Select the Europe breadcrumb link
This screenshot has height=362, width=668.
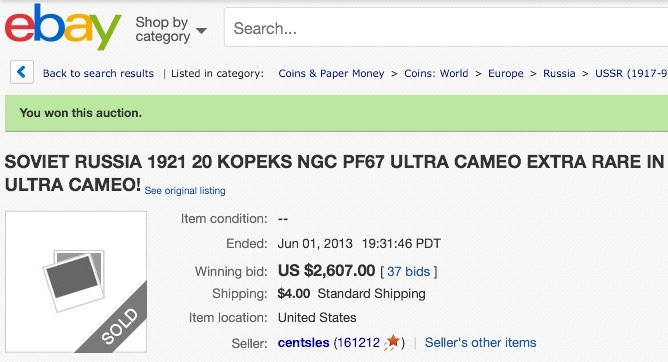(x=506, y=73)
